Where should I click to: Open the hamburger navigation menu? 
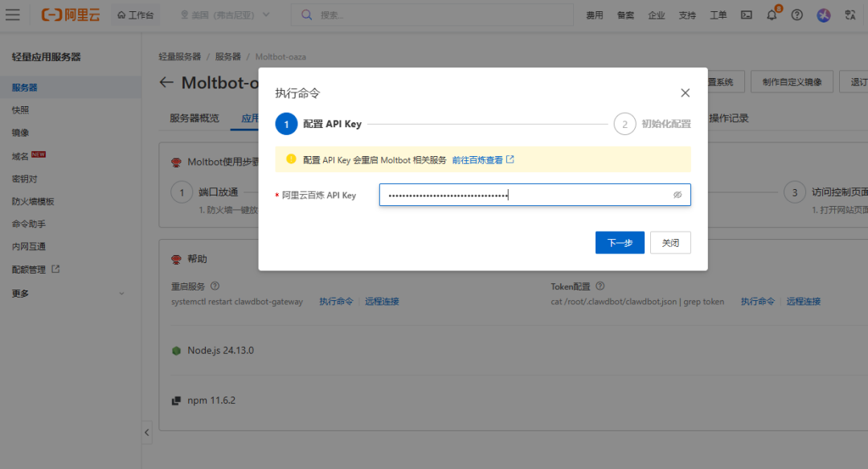coord(13,14)
